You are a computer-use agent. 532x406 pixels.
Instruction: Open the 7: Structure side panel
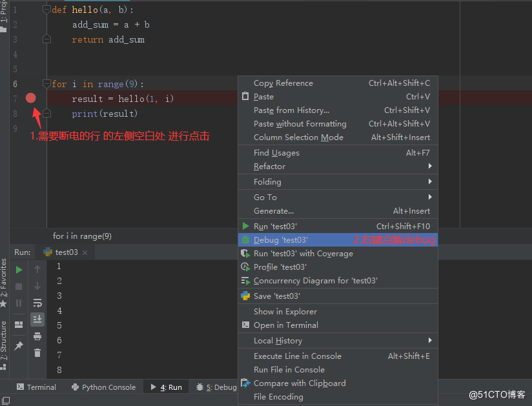(3, 345)
